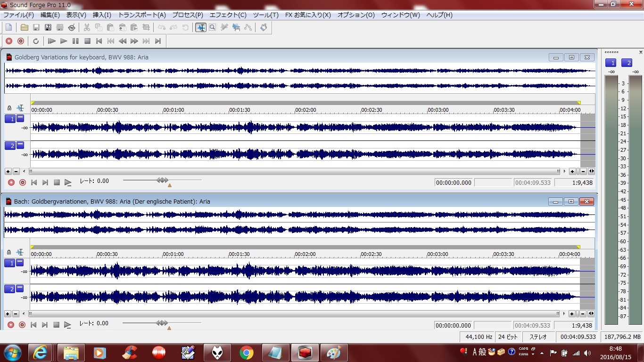The width and height of the screenshot is (644, 362).
Task: Open the エフェクト(C) menu
Action: (x=228, y=15)
